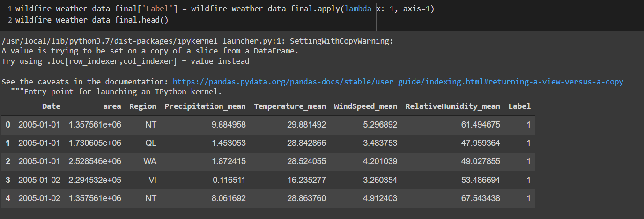The width and height of the screenshot is (644, 219).
Task: Select the QL region cell
Action: [x=151, y=143]
